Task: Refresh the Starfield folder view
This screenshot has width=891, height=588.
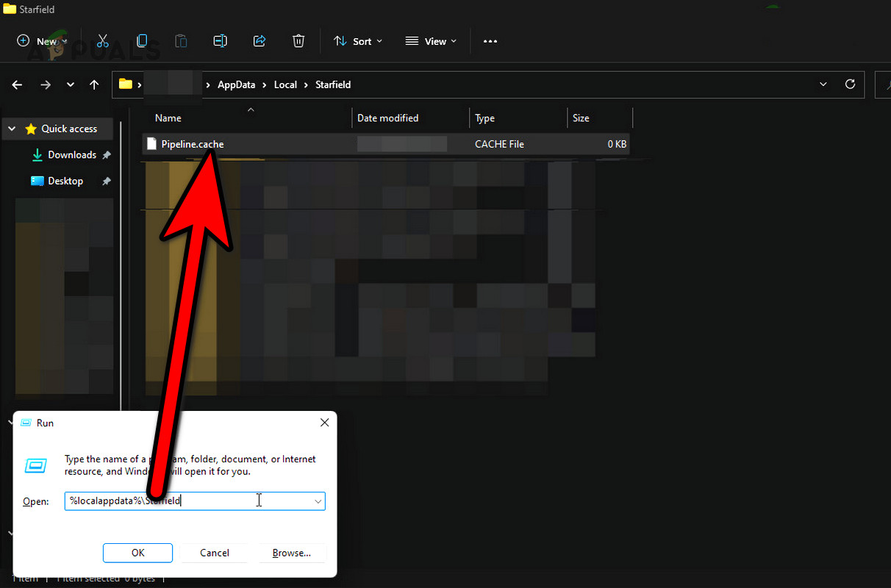Action: pyautogui.click(x=850, y=84)
